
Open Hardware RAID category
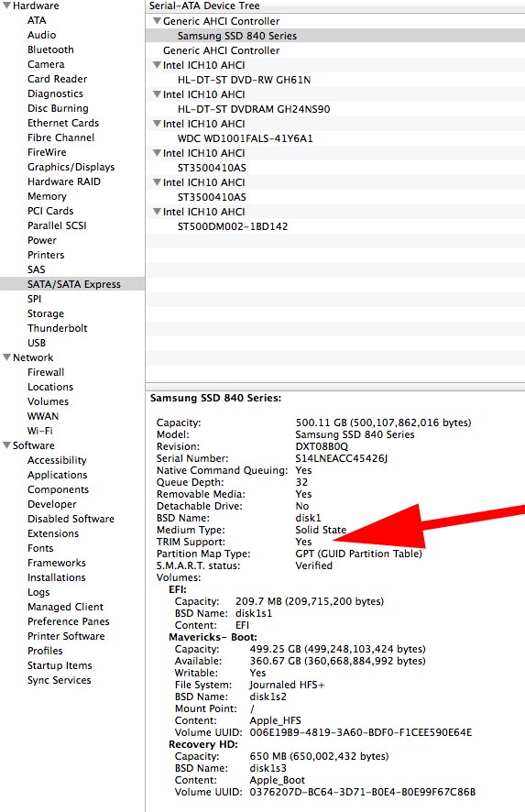[64, 181]
